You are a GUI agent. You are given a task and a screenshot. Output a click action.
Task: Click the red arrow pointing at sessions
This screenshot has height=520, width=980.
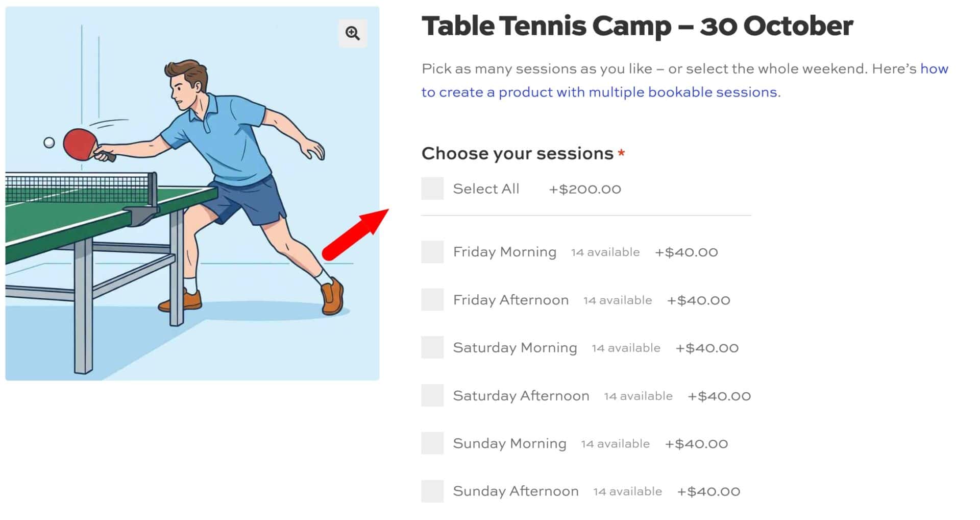[356, 235]
